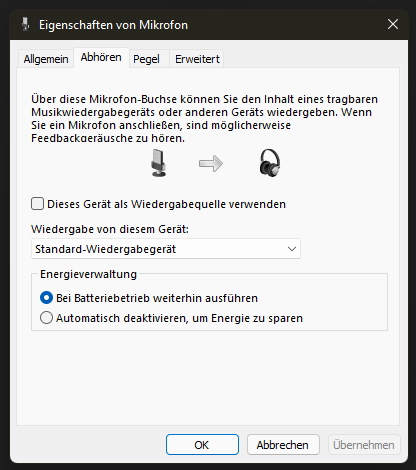Screen dimensions: 416x470
Task: Select 'Automatisch deaktivieren, um Energie zu sparen'
Action: click(46, 318)
